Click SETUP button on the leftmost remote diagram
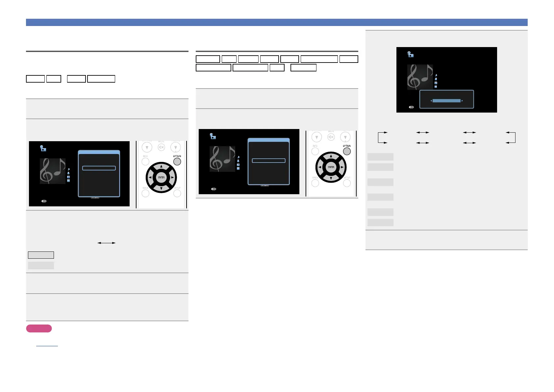The image size is (554, 392). 177,193
